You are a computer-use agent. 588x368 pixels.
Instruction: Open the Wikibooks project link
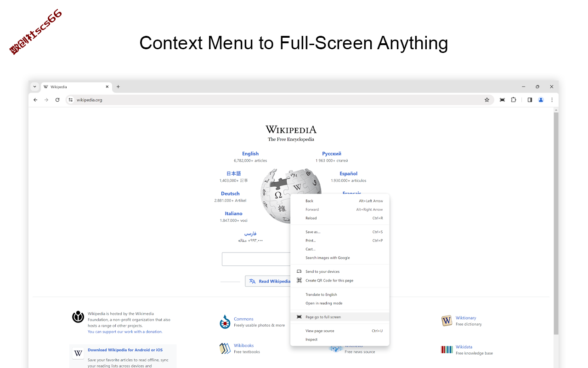[243, 345]
